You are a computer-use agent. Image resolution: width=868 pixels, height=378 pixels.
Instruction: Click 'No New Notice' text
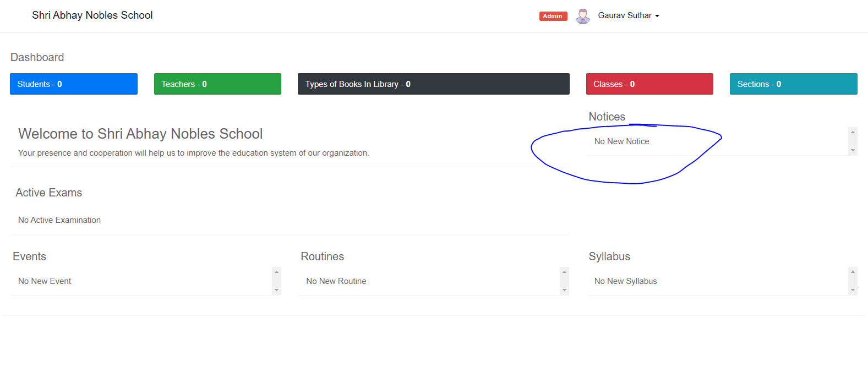[x=622, y=141]
